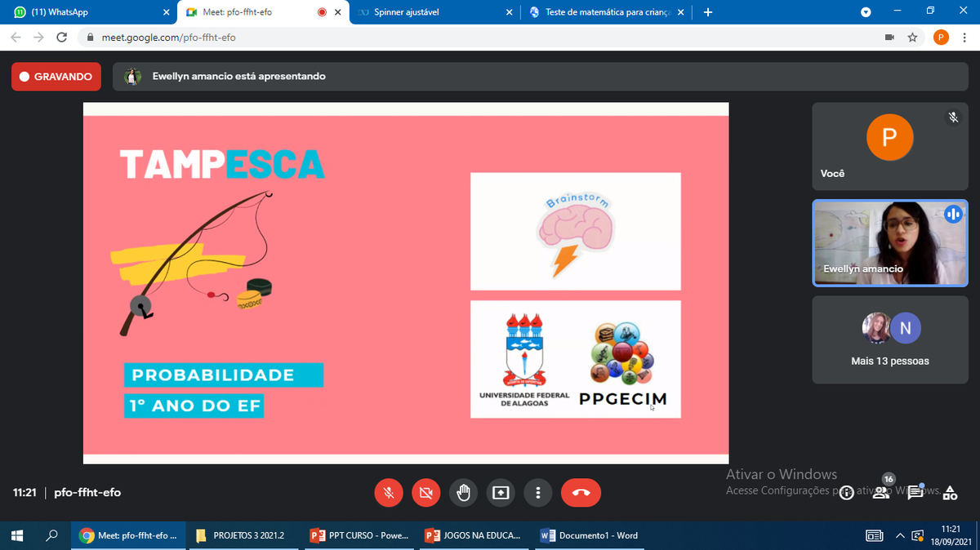Show the participants list with 16 badge

pyautogui.click(x=880, y=491)
